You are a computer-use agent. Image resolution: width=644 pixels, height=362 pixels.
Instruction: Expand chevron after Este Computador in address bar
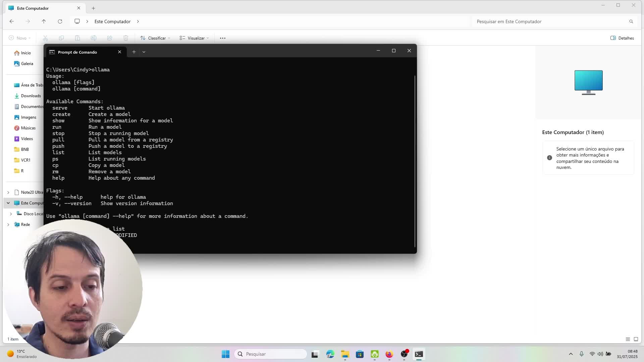(138, 21)
